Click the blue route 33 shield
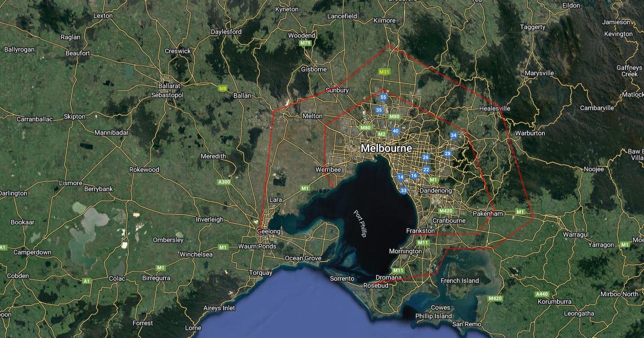Image resolution: width=644 pixels, height=338 pixels. tap(403, 190)
